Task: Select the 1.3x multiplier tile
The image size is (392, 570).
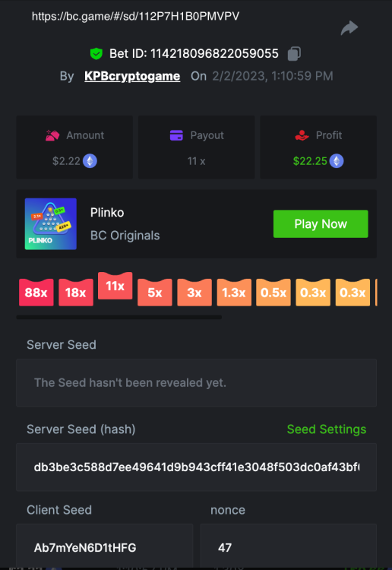Action: (x=234, y=293)
